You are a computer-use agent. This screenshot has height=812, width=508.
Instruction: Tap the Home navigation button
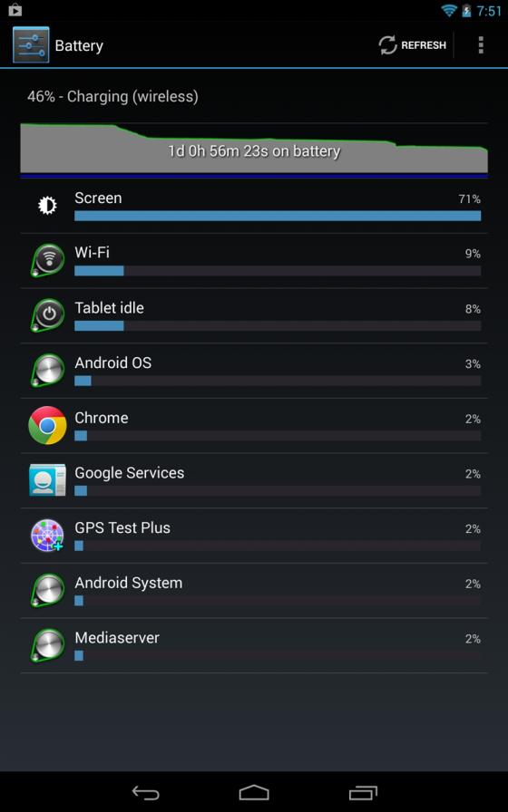click(x=254, y=792)
